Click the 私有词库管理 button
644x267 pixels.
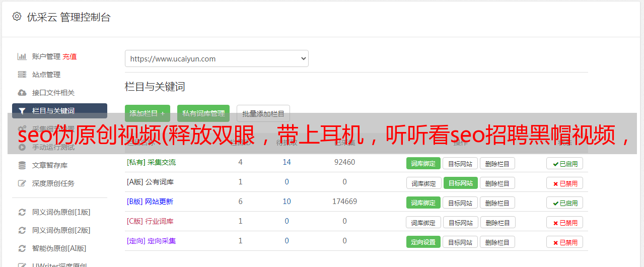pyautogui.click(x=203, y=113)
